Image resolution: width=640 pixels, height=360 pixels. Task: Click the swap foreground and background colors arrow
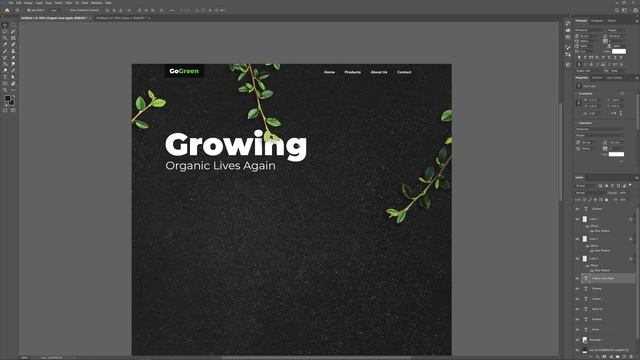13,96
